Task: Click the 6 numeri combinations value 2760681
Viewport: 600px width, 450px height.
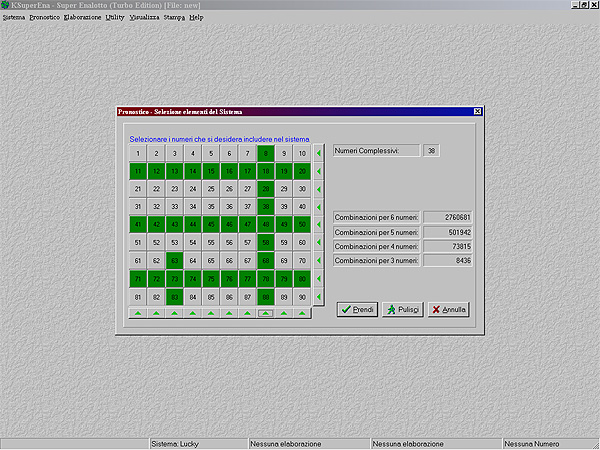Action: click(x=448, y=217)
